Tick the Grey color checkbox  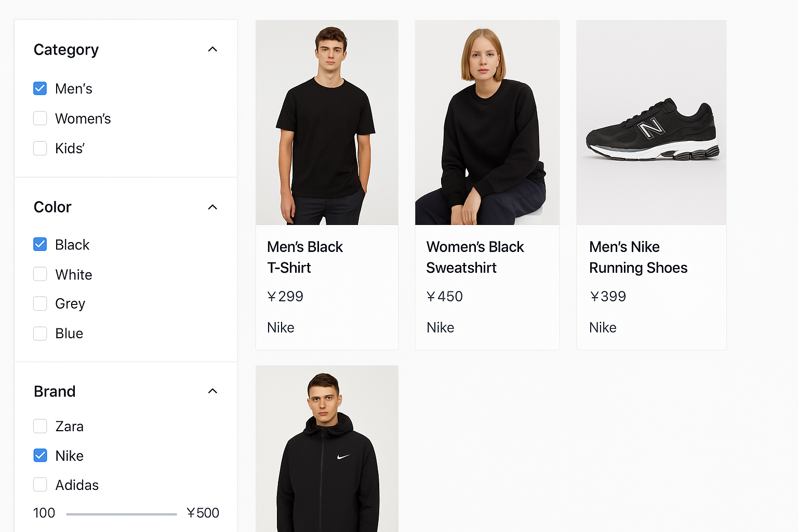(40, 303)
